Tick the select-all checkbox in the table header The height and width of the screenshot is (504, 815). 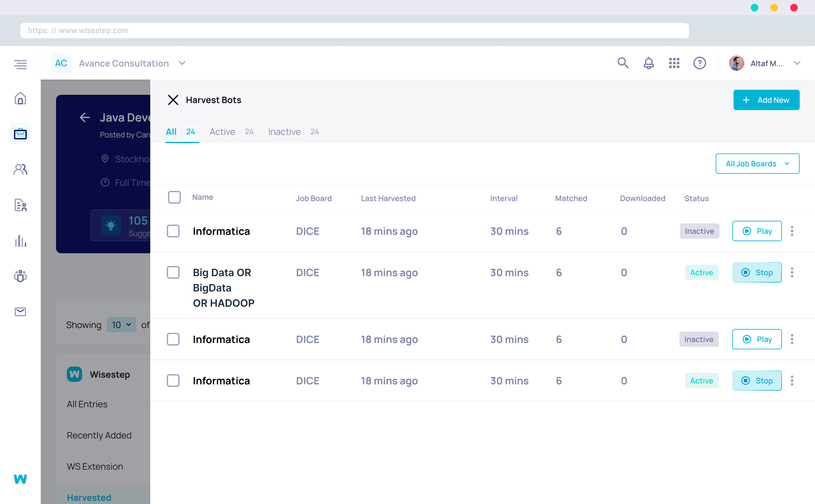pos(174,197)
